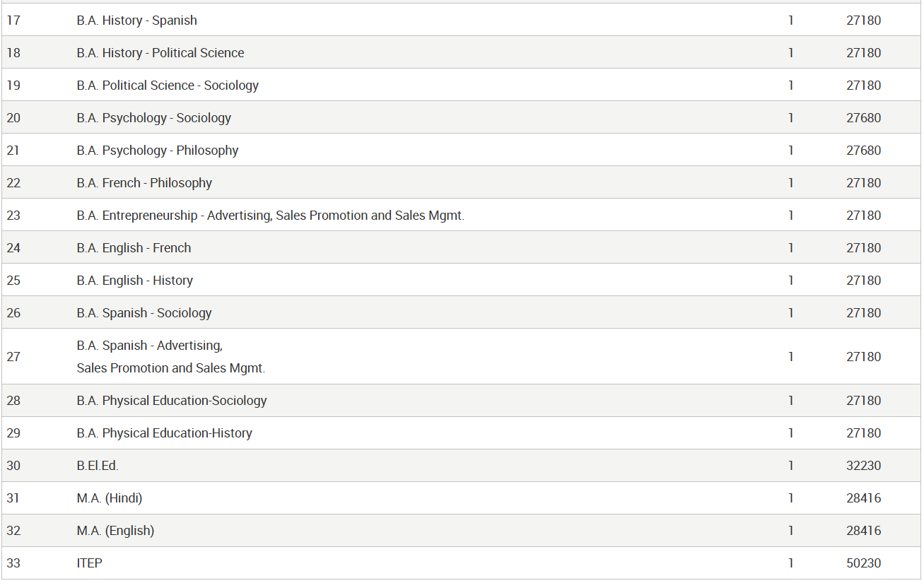Select B.A. Physical Education-History entry

pos(164,433)
